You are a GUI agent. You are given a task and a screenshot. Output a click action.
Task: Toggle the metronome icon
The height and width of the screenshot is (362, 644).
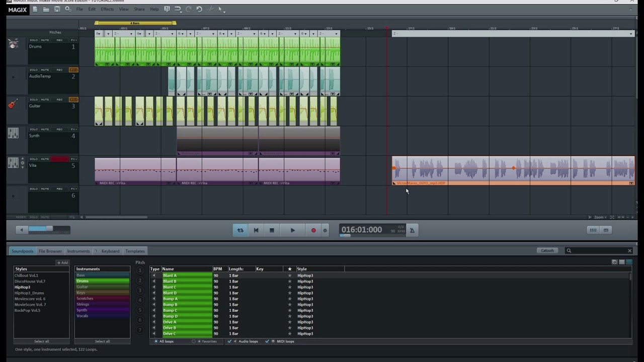click(412, 230)
